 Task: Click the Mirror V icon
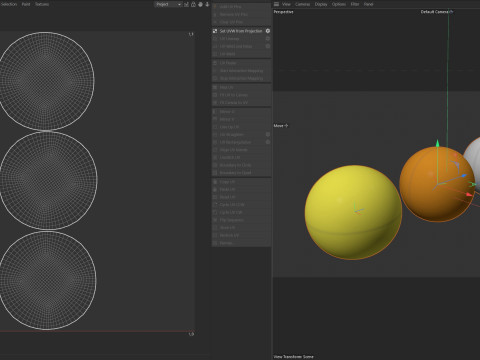point(215,119)
